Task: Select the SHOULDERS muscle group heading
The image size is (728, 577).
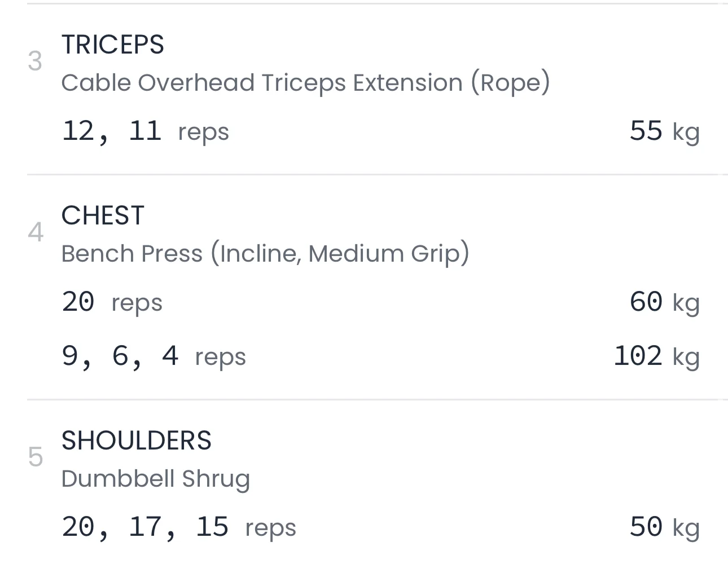Action: 136,441
